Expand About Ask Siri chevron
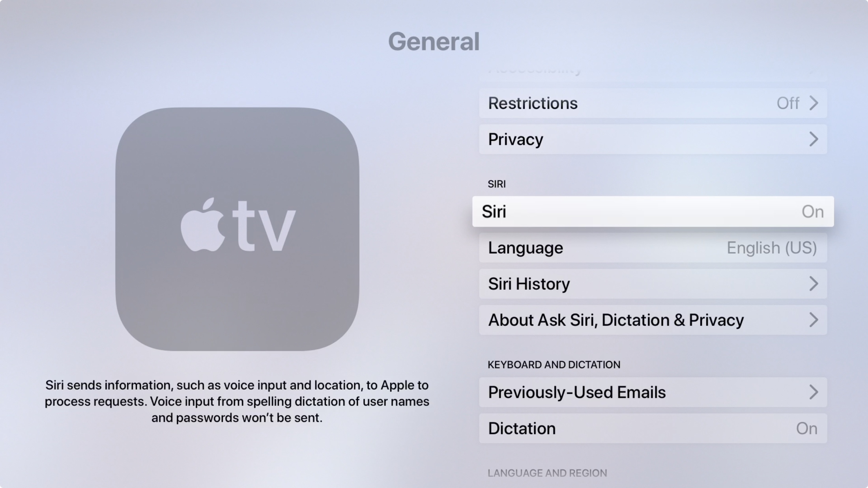This screenshot has width=868, height=488. click(814, 320)
